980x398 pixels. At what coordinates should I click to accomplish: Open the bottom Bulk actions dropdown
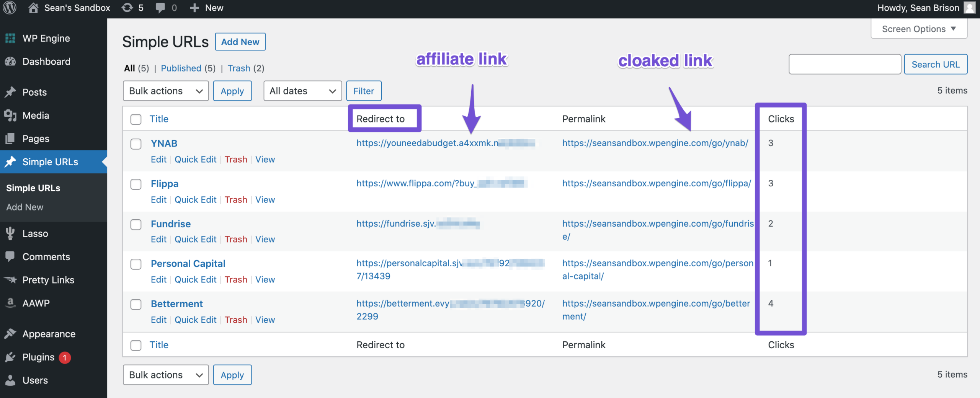point(166,375)
